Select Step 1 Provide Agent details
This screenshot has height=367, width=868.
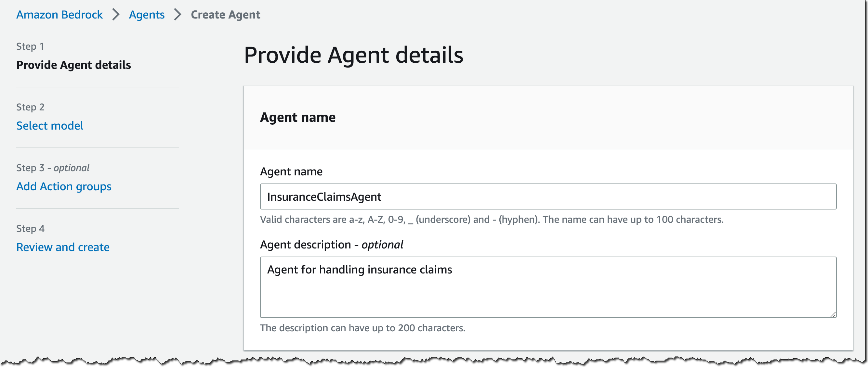click(x=73, y=65)
